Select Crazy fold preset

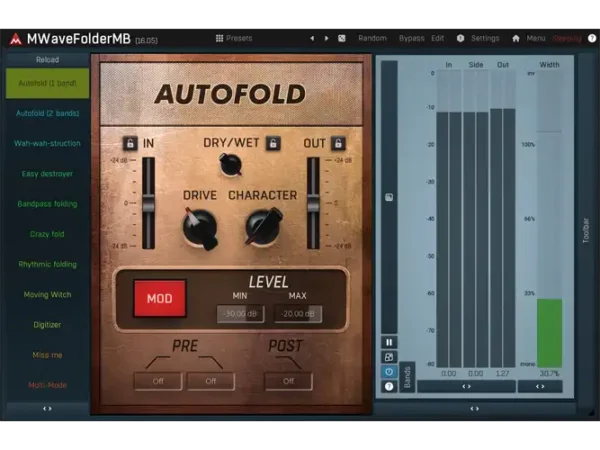(47, 234)
